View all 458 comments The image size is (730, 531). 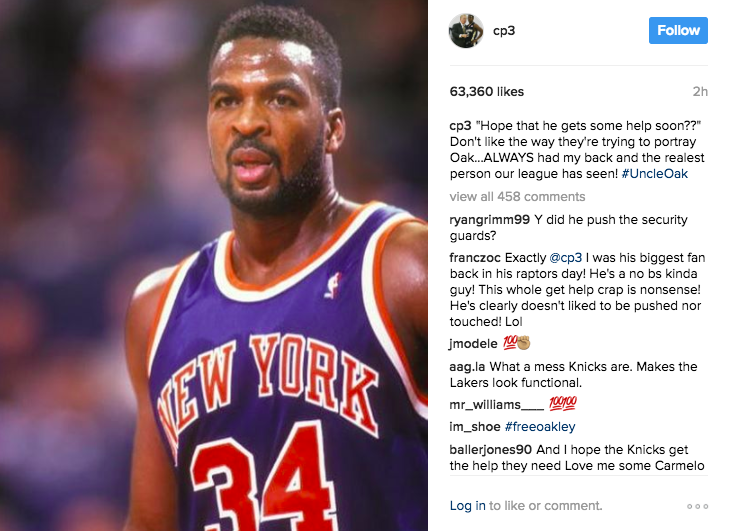(517, 196)
